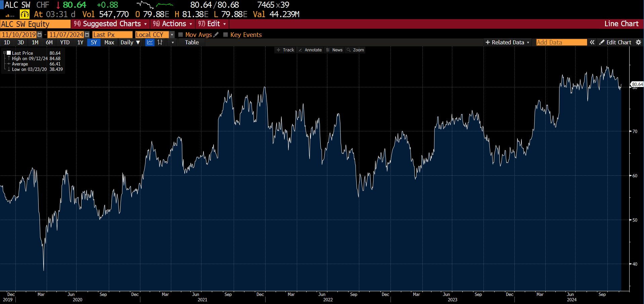The width and height of the screenshot is (644, 304).
Task: Switch to bar chart type icon
Action: pos(160,42)
